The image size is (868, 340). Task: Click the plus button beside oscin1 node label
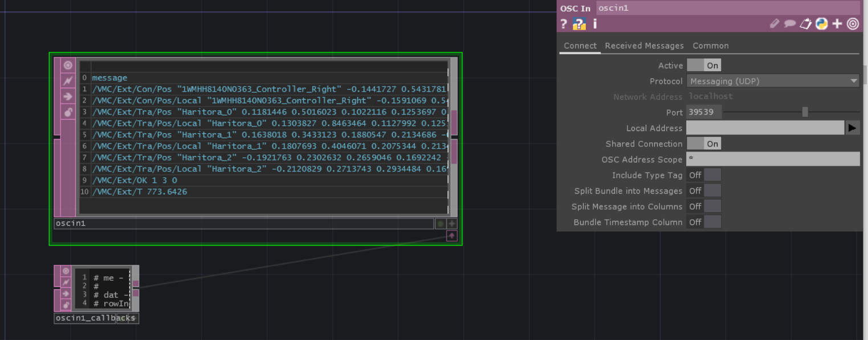click(452, 224)
